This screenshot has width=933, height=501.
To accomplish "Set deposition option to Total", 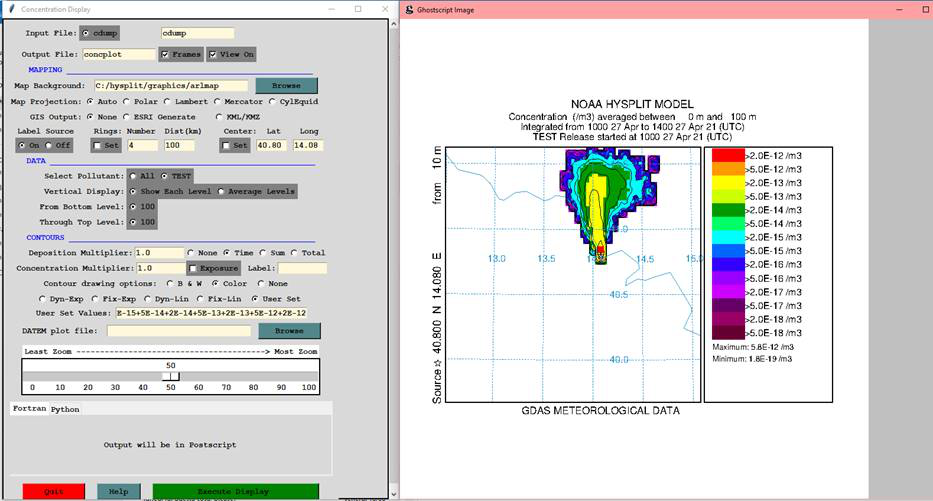I will pos(295,253).
